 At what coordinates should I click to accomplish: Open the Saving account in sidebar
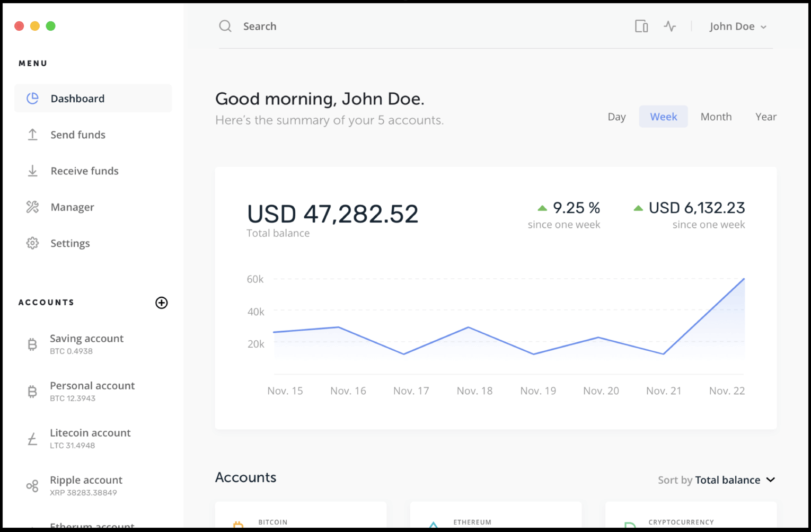pyautogui.click(x=86, y=344)
